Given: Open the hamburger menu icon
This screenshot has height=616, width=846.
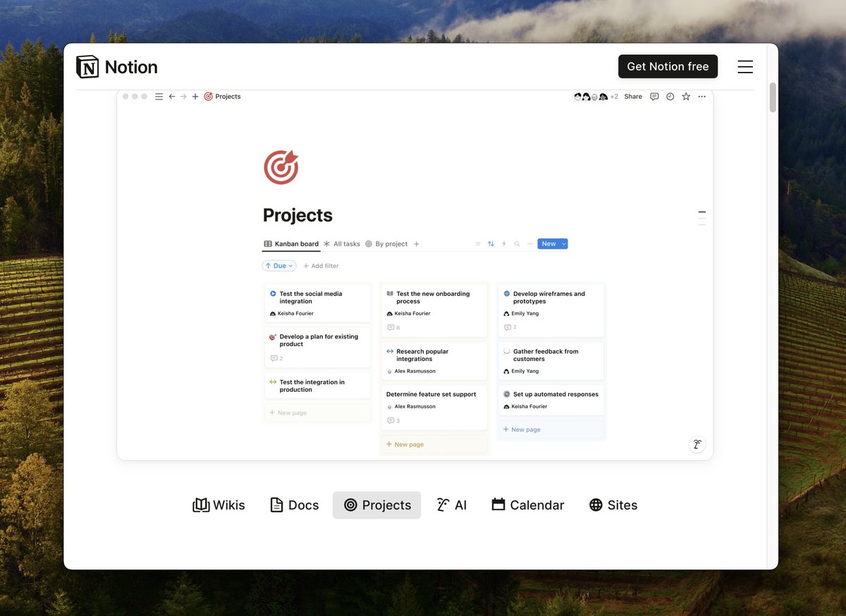Looking at the screenshot, I should [745, 67].
